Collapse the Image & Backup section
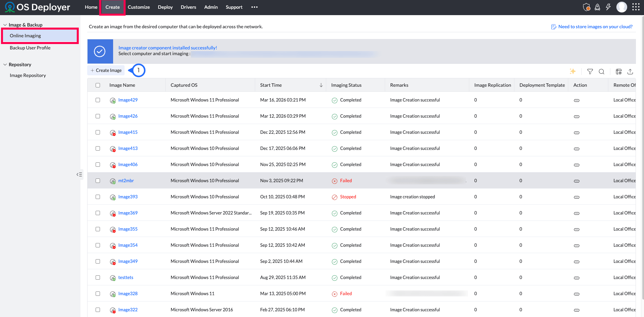 click(x=5, y=25)
